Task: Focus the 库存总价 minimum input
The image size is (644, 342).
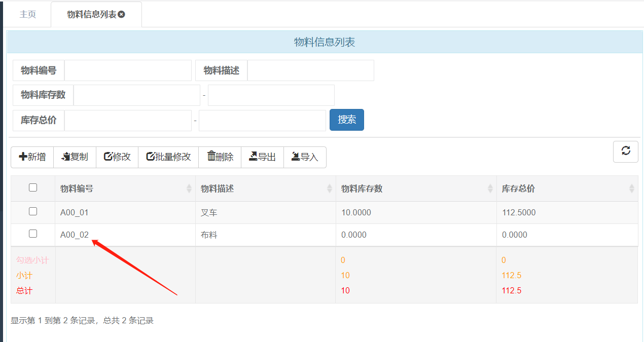Action: tap(128, 121)
